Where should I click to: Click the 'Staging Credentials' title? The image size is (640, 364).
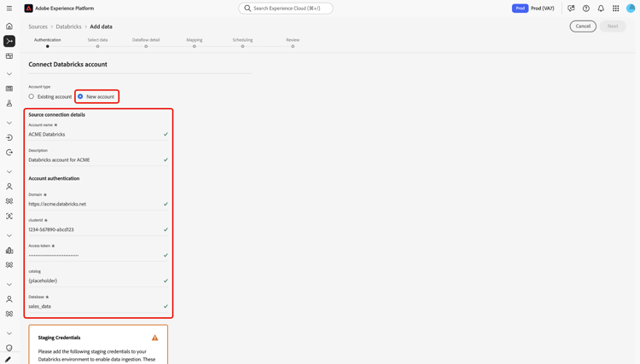click(x=59, y=338)
